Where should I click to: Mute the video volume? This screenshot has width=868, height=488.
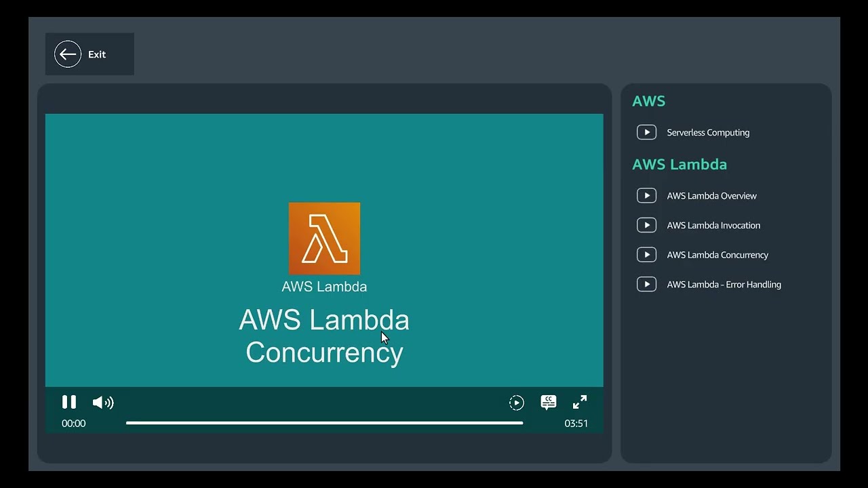[x=103, y=403]
